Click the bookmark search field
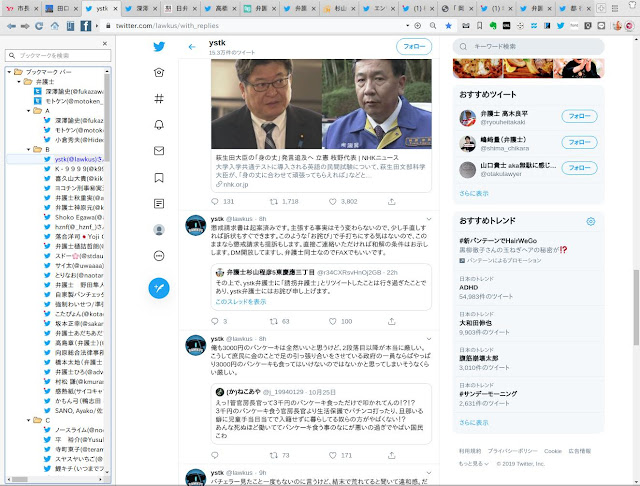 58,55
